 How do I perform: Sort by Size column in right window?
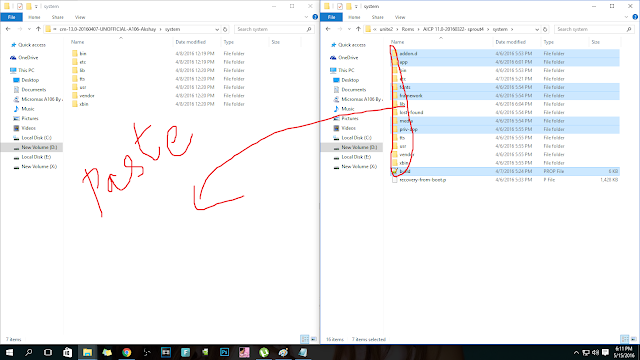pyautogui.click(x=596, y=42)
